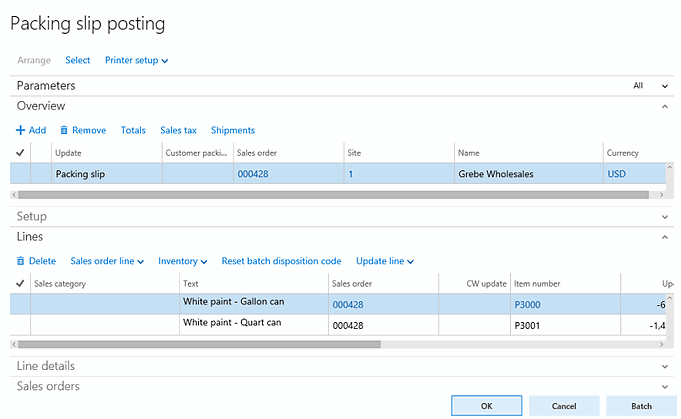
Task: Click the Add plus icon in Overview
Action: coord(20,130)
